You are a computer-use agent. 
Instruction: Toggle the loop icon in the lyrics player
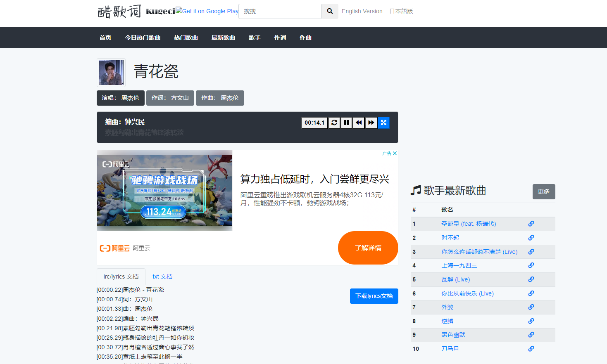334,123
